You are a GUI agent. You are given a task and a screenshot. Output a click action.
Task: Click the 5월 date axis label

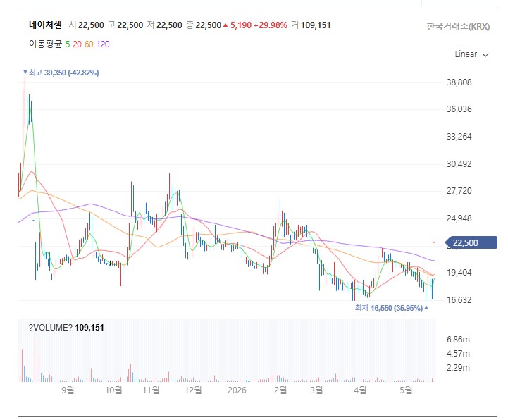(x=406, y=390)
